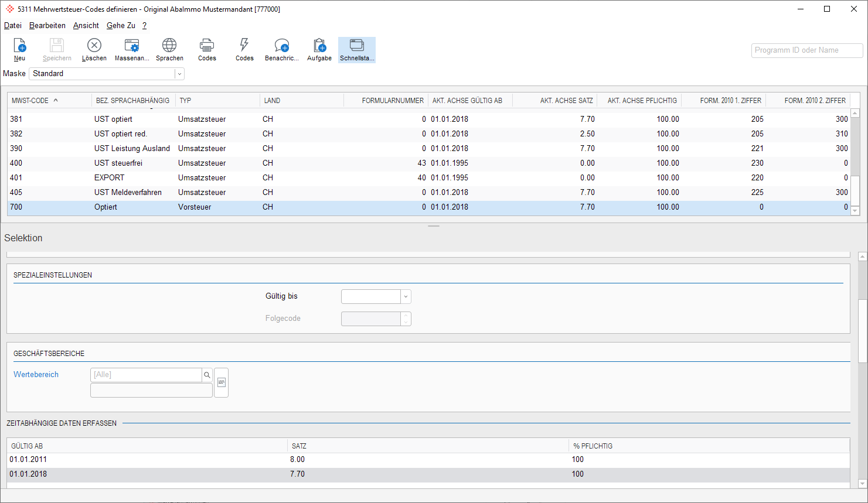The image size is (868, 503).
Task: Click the Wertebereich list selection button
Action: coord(222,382)
